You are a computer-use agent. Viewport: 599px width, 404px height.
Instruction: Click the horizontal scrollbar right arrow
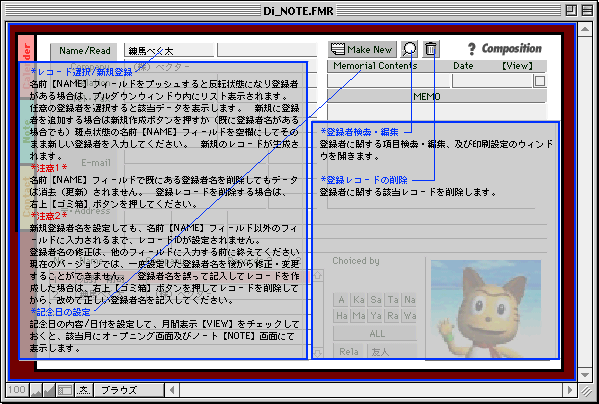click(570, 390)
